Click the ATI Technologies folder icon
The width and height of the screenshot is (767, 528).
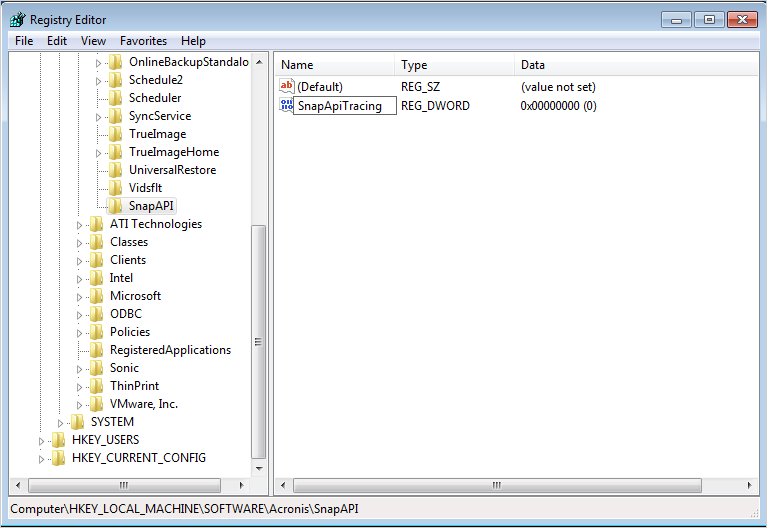(x=97, y=224)
